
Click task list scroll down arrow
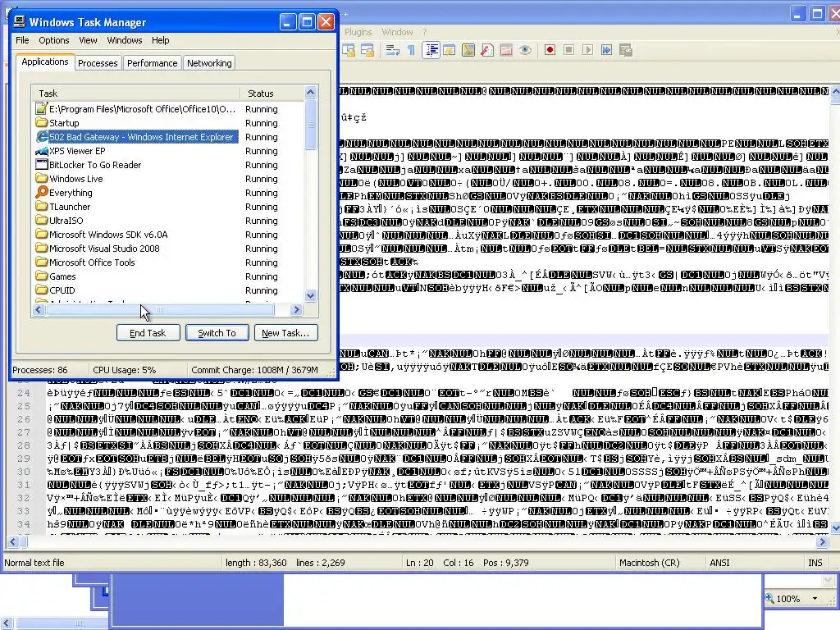(x=311, y=295)
